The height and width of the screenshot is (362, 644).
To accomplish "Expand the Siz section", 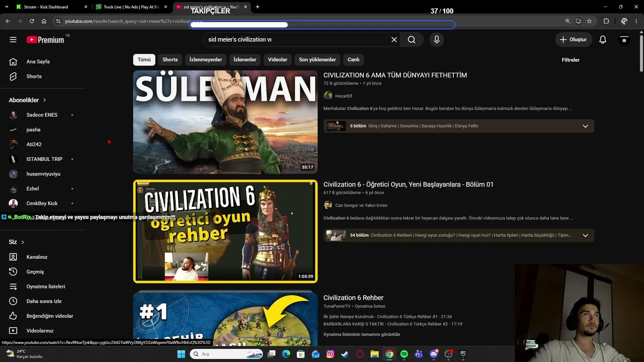I will [17, 242].
